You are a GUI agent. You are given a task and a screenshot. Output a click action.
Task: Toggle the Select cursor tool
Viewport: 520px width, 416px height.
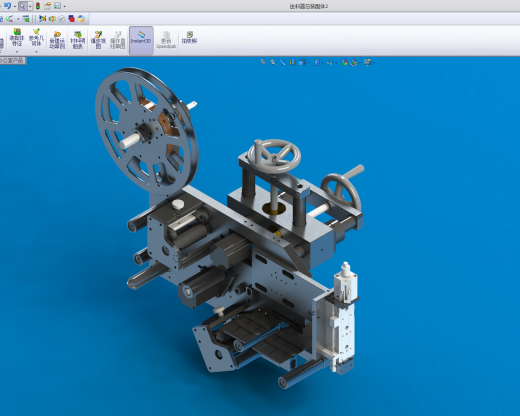coord(22,6)
